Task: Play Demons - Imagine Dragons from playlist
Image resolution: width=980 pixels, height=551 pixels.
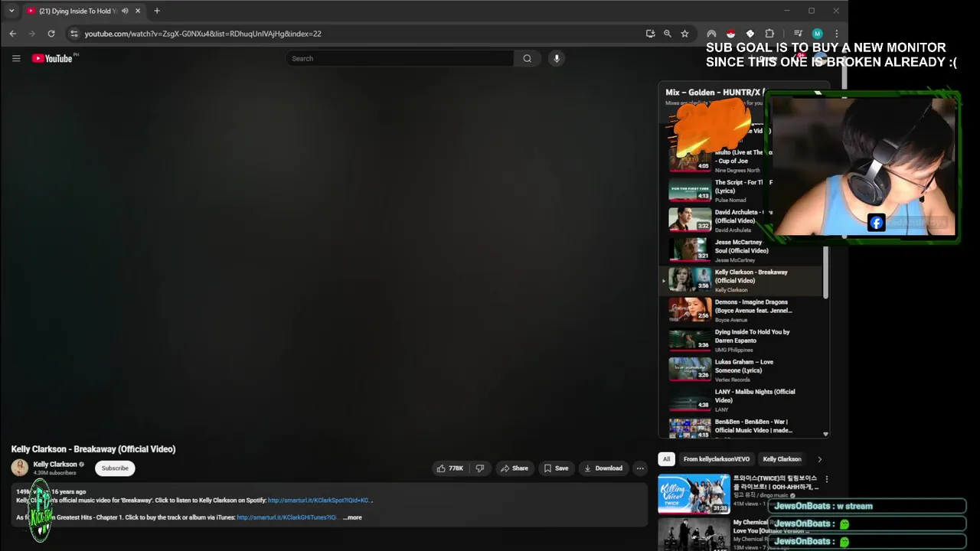Action: tap(740, 310)
